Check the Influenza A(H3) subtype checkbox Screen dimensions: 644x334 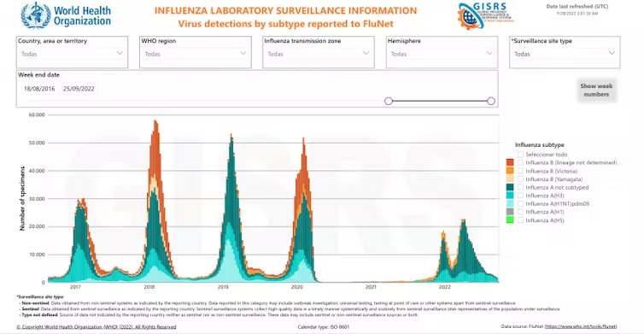pos(520,196)
